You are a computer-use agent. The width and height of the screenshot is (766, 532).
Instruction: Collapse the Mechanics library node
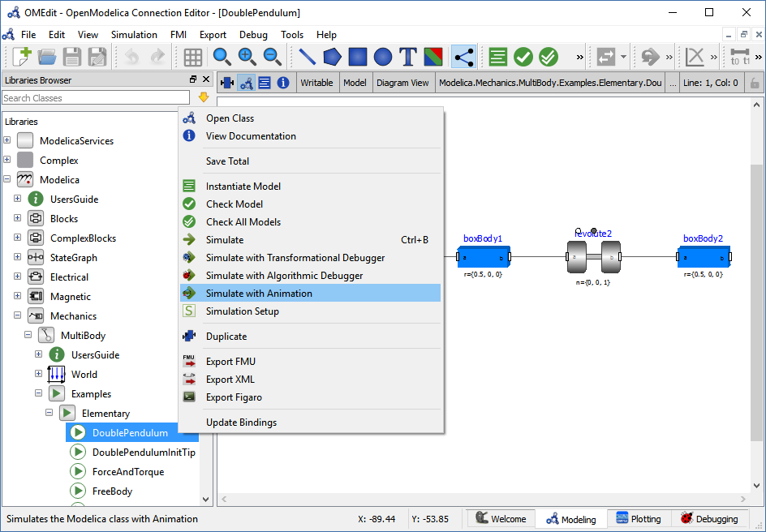pos(17,315)
